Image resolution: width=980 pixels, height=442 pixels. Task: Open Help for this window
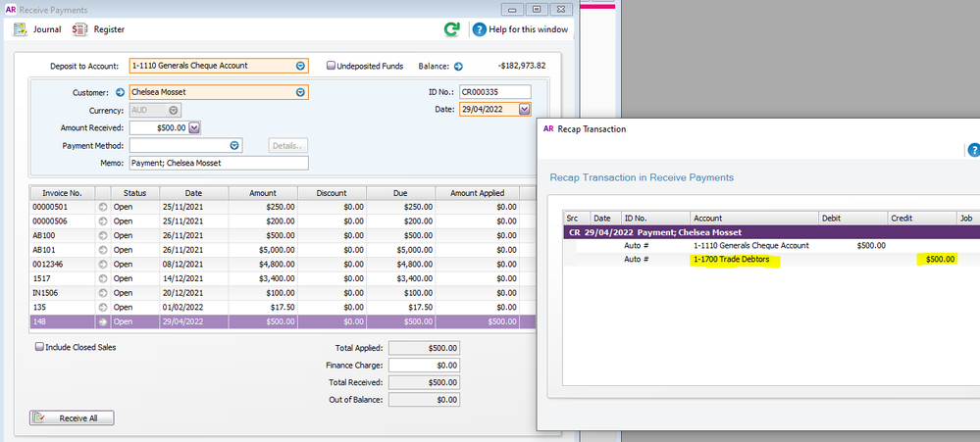pyautogui.click(x=480, y=29)
